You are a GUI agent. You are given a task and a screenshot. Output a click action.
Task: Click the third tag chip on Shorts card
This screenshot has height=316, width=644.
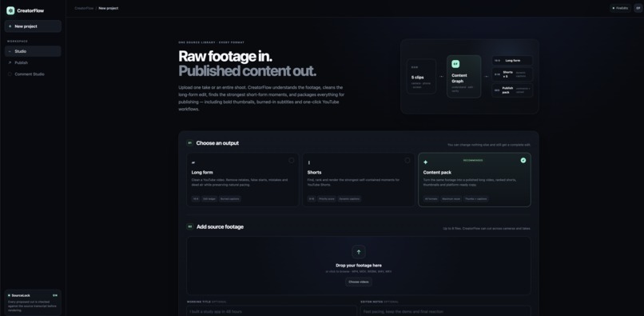349,198
